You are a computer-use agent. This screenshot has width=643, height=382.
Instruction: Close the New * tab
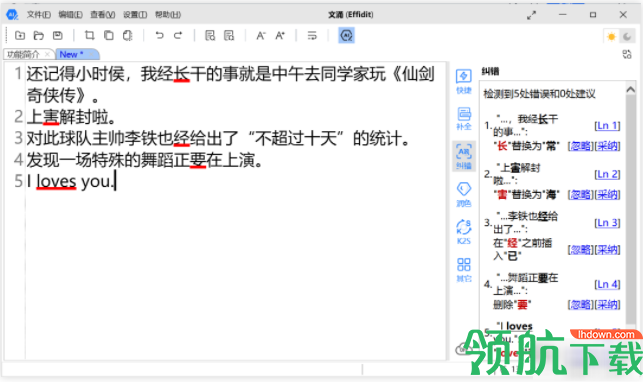92,54
